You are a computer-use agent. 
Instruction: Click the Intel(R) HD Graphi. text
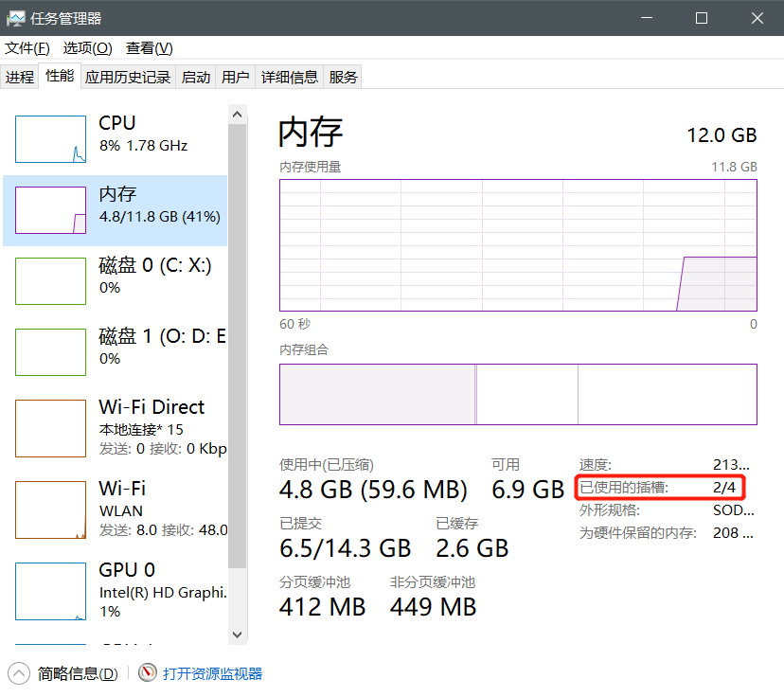pos(163,593)
